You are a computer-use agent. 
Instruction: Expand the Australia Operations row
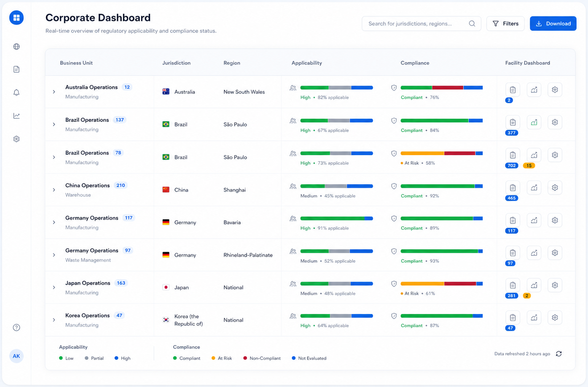click(54, 92)
